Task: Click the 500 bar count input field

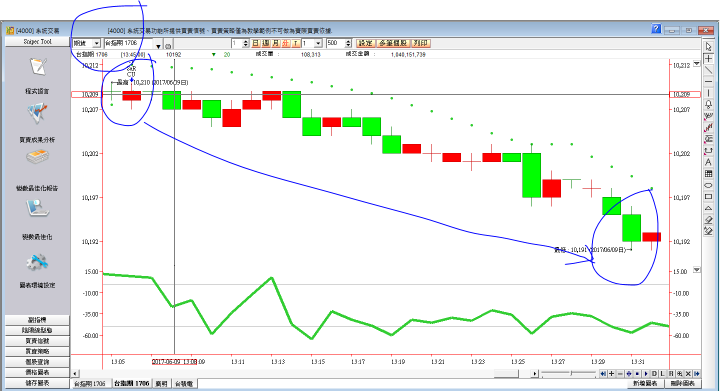Action: [335, 43]
